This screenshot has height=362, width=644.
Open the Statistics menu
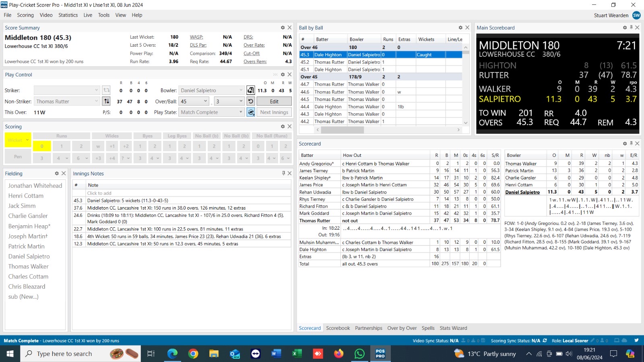[68, 15]
